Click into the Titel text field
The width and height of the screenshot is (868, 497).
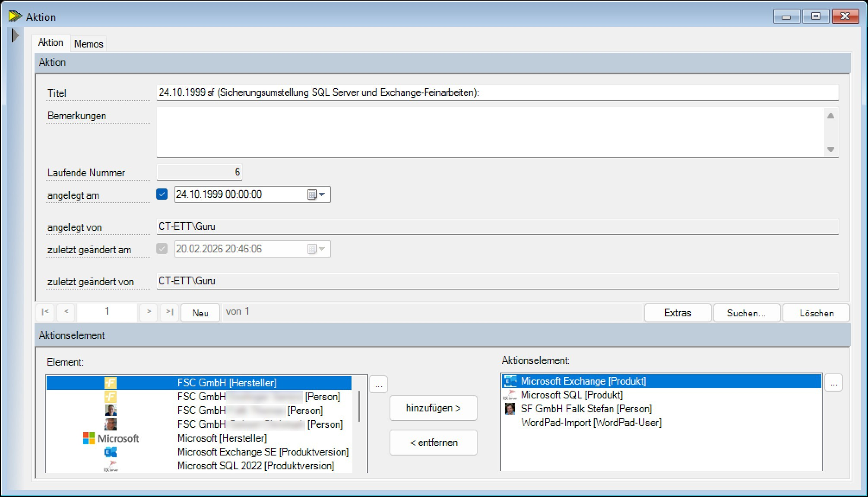pyautogui.click(x=497, y=92)
